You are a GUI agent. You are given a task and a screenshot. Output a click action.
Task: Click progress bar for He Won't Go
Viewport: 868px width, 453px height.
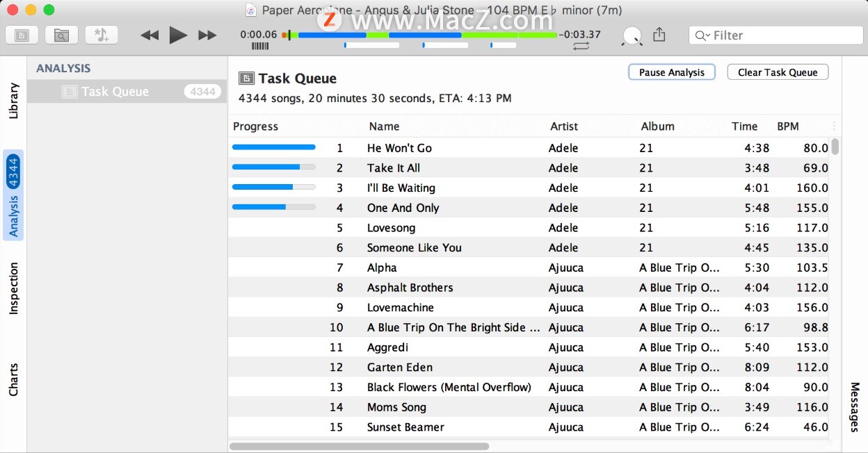click(273, 147)
